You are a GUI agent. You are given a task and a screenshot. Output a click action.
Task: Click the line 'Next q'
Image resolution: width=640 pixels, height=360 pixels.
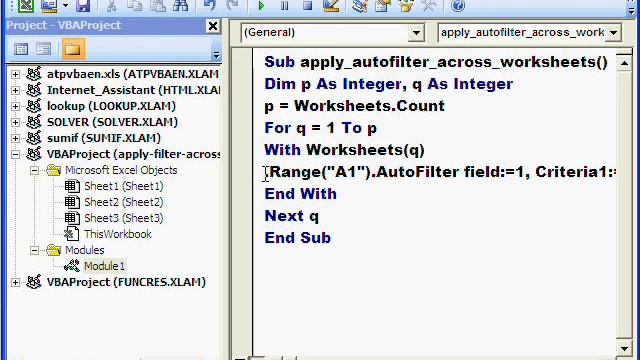pyautogui.click(x=291, y=216)
